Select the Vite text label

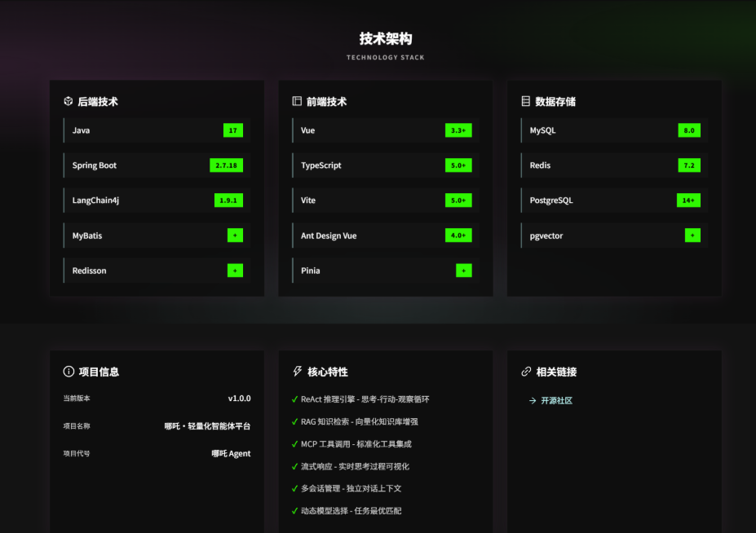point(308,200)
